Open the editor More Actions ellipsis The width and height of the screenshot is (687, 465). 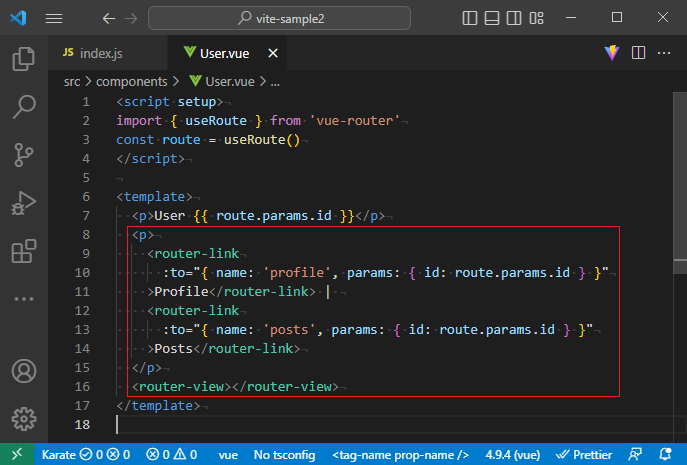point(664,53)
